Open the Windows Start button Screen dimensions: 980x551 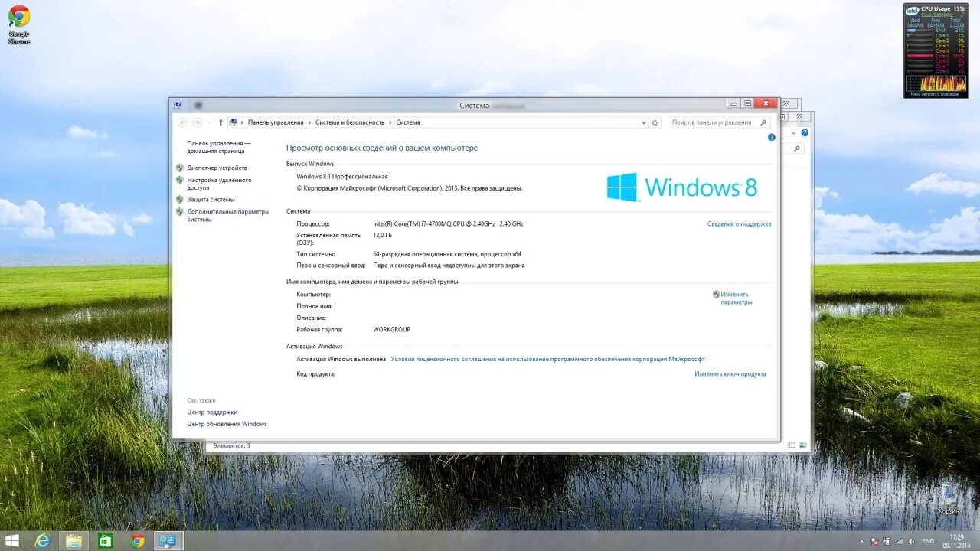[12, 541]
